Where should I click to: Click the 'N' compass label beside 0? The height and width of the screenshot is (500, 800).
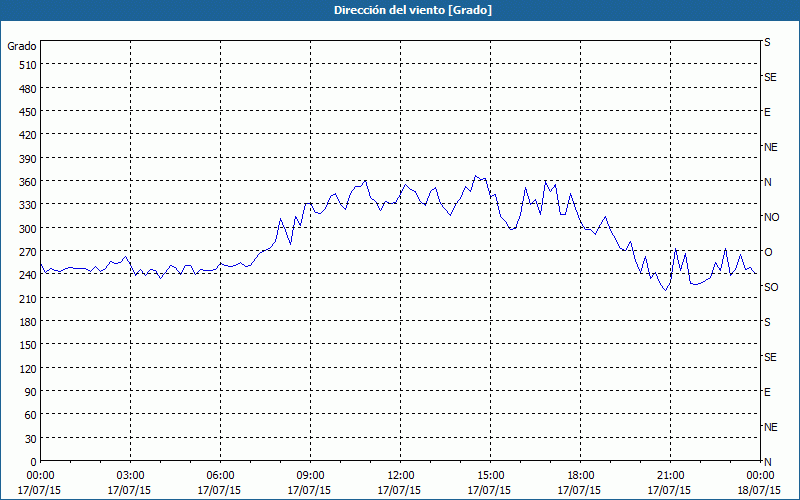coord(767,462)
